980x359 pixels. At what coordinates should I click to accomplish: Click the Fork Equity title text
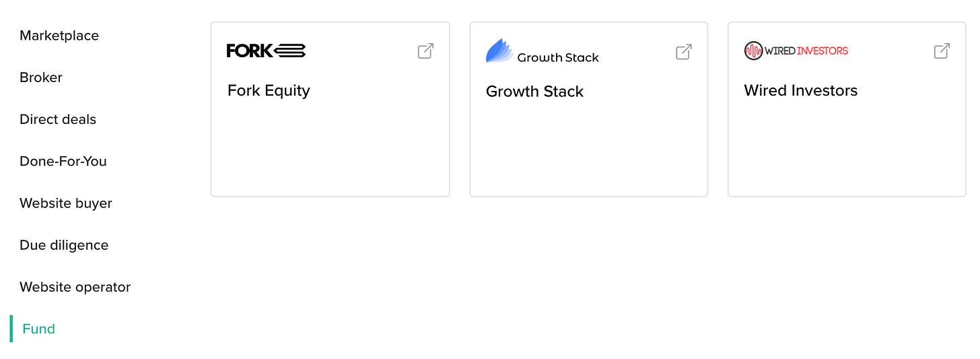coord(269,90)
